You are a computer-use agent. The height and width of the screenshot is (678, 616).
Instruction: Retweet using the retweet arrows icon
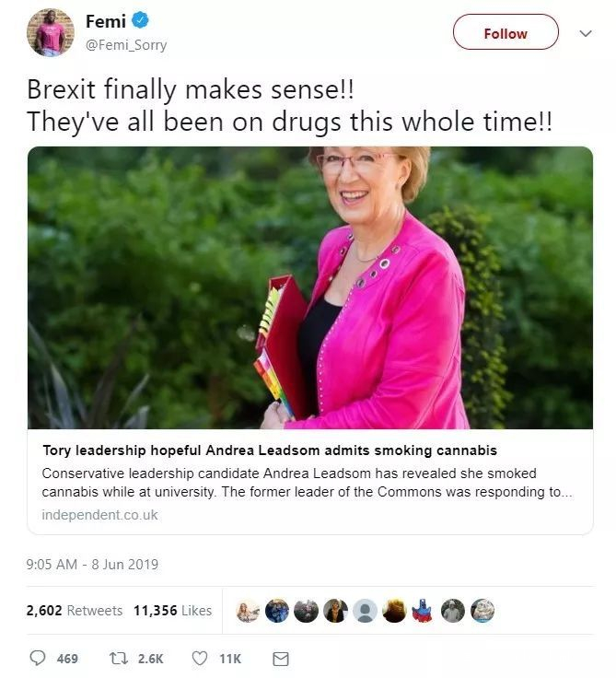(118, 659)
